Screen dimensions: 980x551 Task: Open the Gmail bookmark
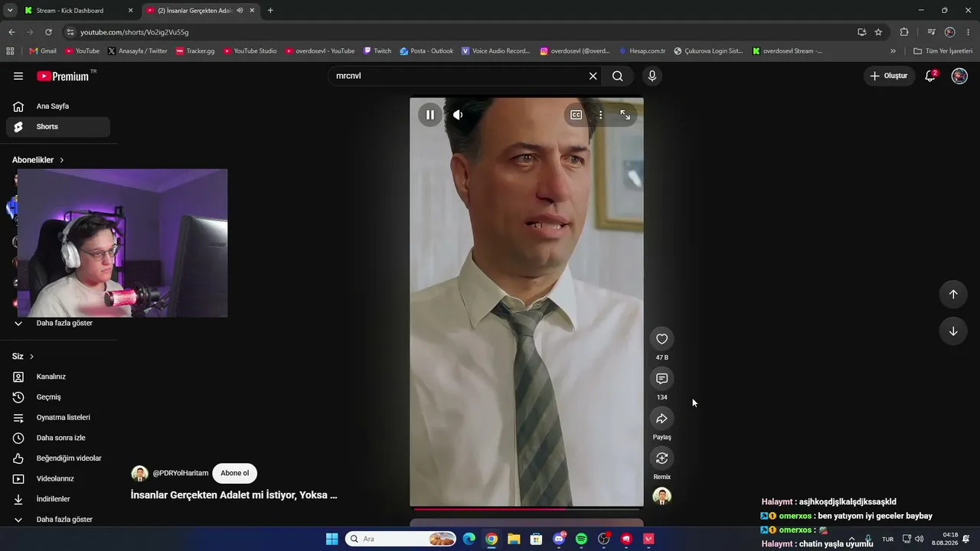click(x=43, y=51)
